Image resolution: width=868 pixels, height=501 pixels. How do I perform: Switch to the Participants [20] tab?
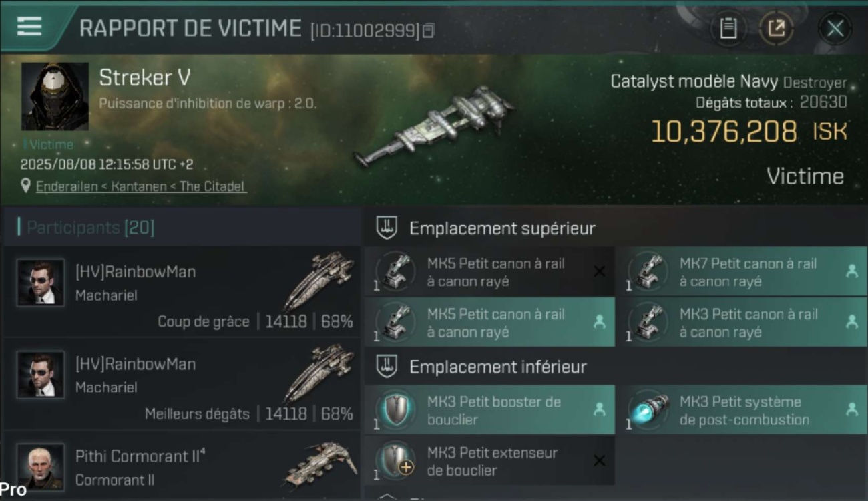[x=90, y=228]
